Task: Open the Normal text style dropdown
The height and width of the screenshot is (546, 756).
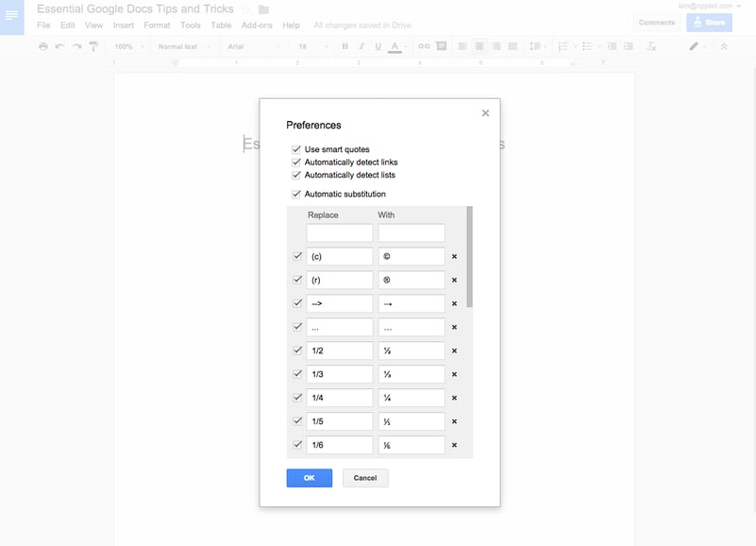Action: pyautogui.click(x=185, y=47)
